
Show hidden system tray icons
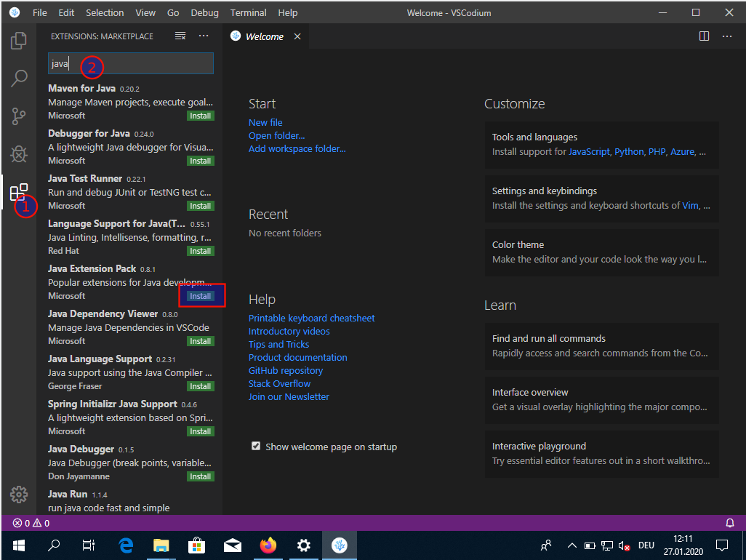tap(572, 545)
